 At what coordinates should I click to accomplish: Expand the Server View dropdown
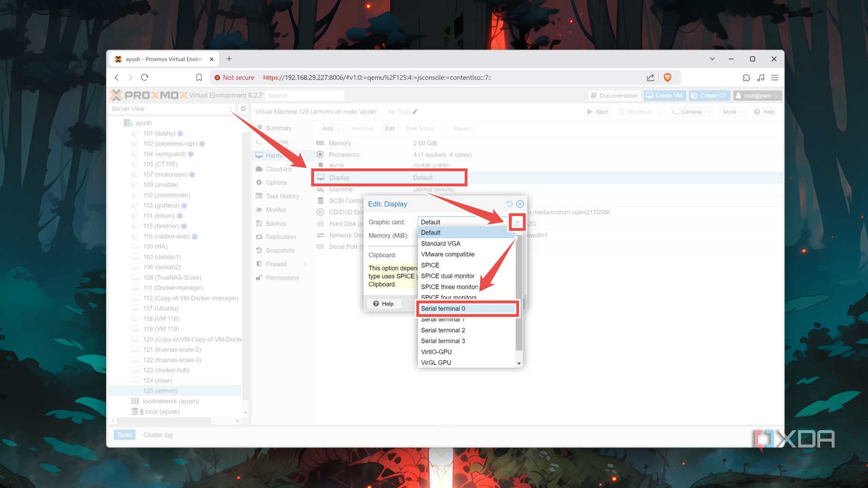(230, 109)
